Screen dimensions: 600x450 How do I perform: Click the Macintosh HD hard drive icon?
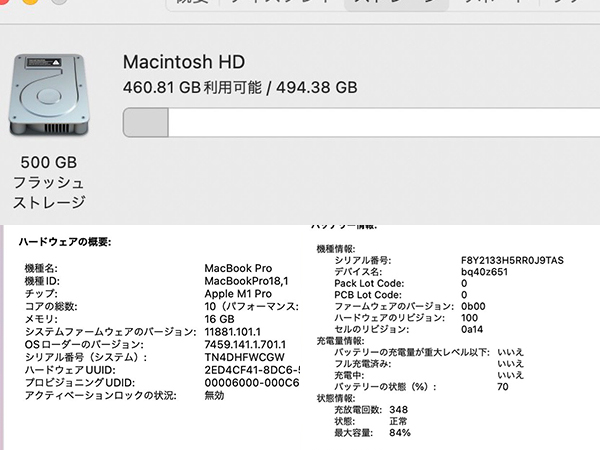[x=49, y=95]
